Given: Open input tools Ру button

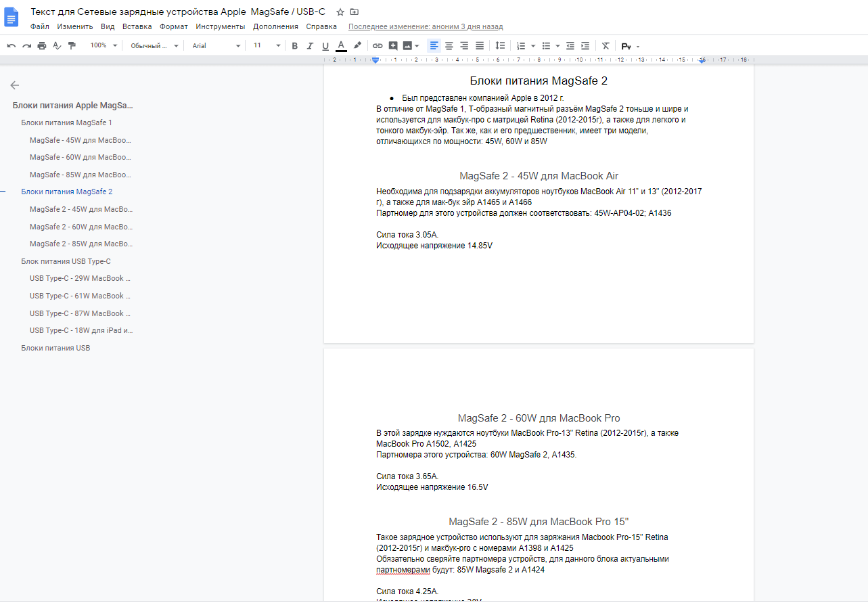Looking at the screenshot, I should [x=626, y=46].
